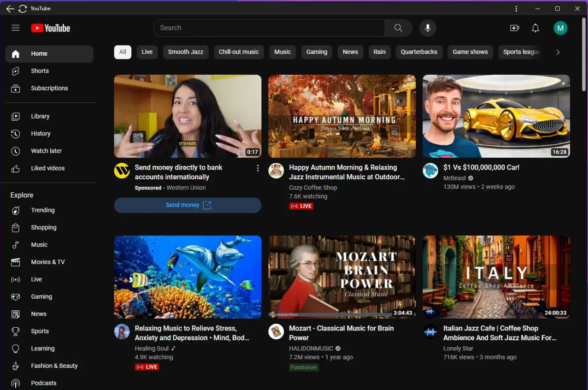The width and height of the screenshot is (588, 390).
Task: Select the Gaming filter chip
Action: [x=317, y=52]
